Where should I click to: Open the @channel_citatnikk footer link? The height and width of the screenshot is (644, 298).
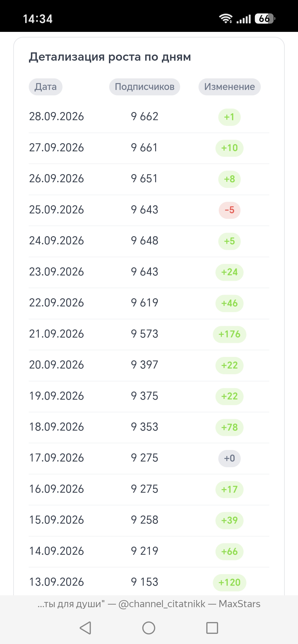point(162,604)
